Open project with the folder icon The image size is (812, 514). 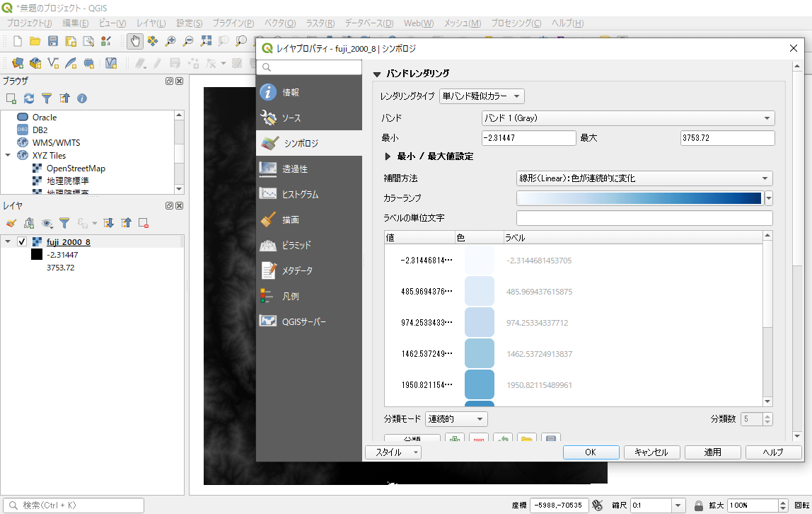(x=35, y=41)
